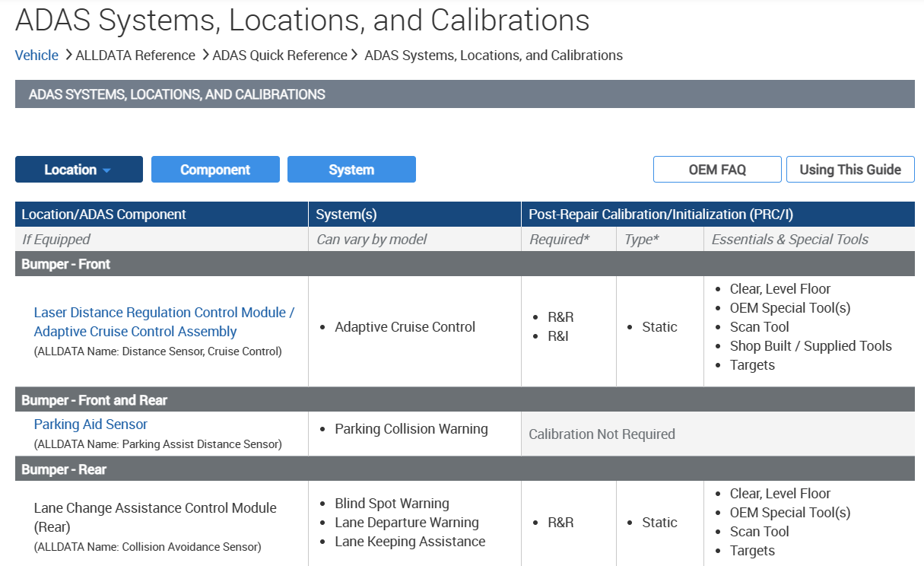The height and width of the screenshot is (566, 924).
Task: Navigate to Vehicle via the breadcrumb
Action: (x=37, y=55)
